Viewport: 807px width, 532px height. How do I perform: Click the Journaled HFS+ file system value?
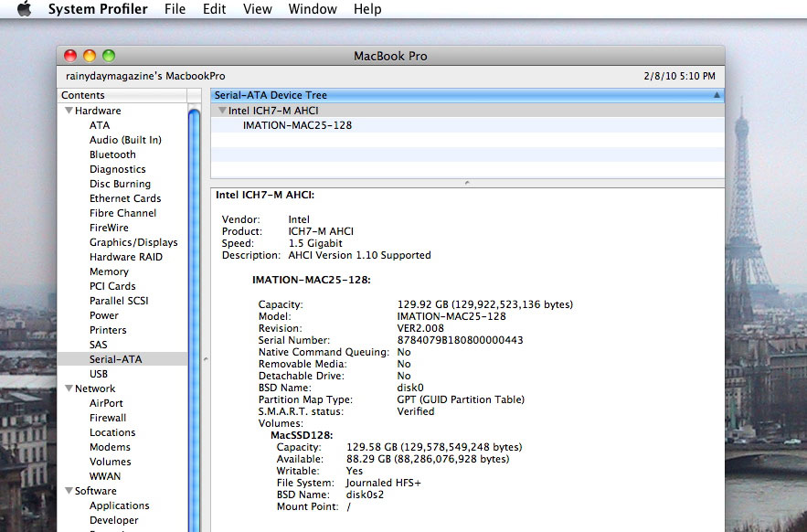384,483
